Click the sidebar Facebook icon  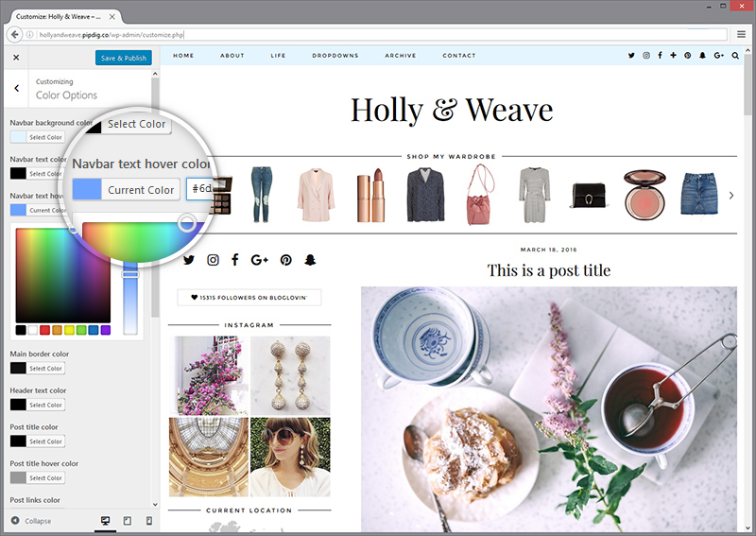point(234,260)
